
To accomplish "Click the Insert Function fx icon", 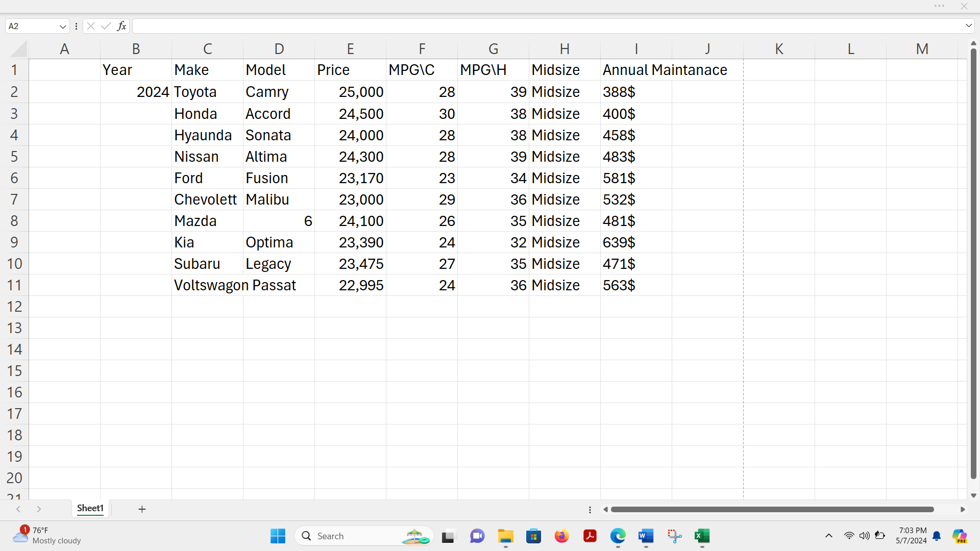I will click(x=121, y=26).
